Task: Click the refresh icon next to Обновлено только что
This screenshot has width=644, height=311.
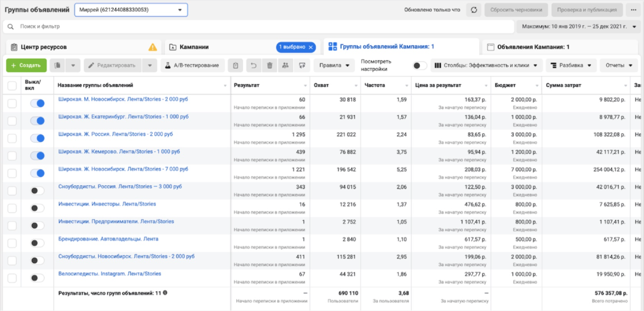Action: (x=473, y=10)
